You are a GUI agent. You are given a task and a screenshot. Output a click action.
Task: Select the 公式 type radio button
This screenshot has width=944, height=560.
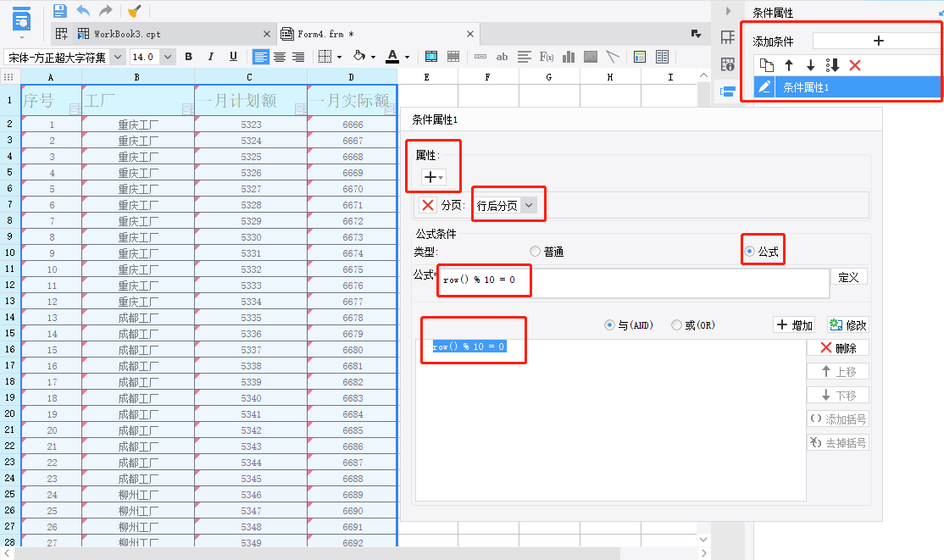pos(750,251)
